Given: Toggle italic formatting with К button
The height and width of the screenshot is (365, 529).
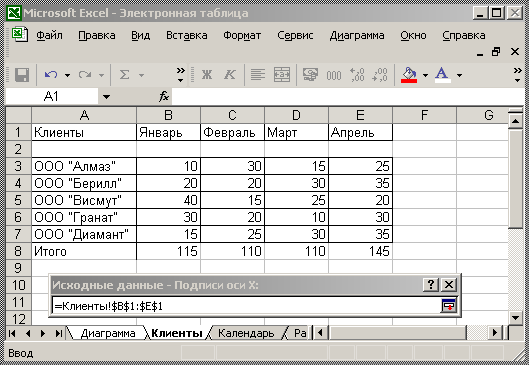Looking at the screenshot, I should coord(230,75).
